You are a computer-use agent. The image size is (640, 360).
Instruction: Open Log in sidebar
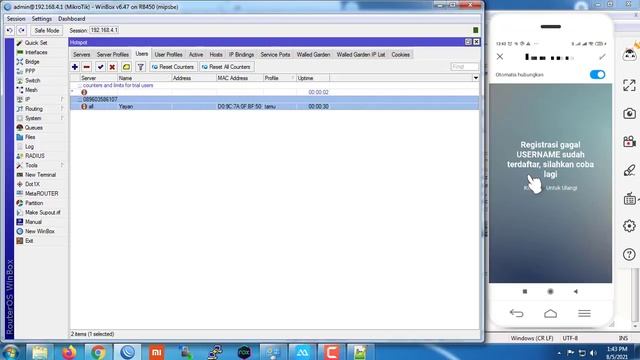coord(29,147)
